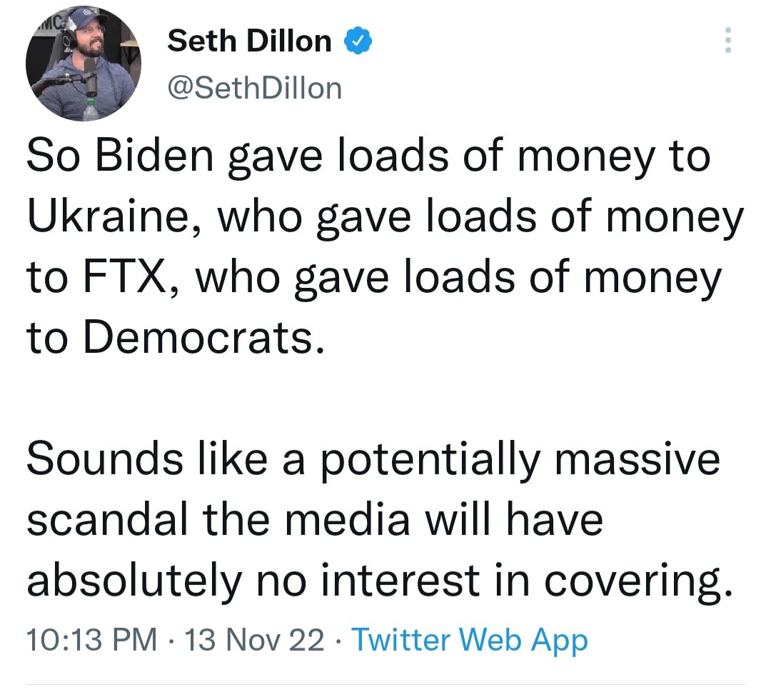Open the three-dot more options menu
The height and width of the screenshot is (700, 771).
727,41
